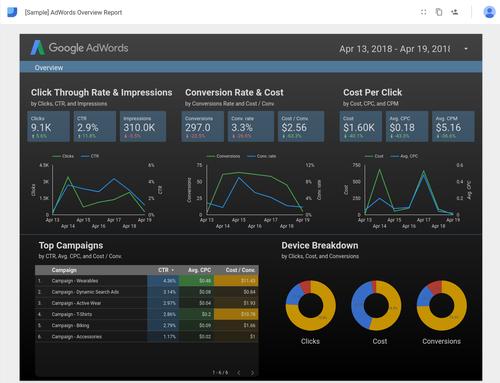
Task: Click the copy report icon
Action: (439, 12)
